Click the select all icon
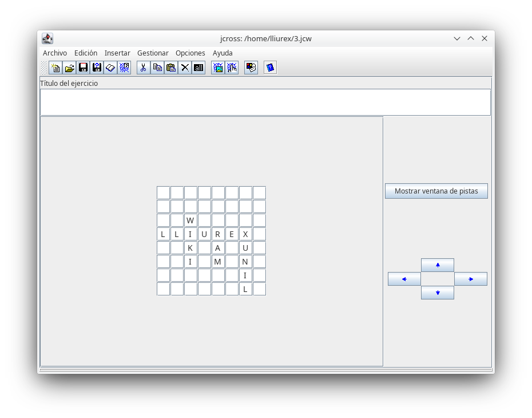Image resolution: width=532 pixels, height=418 pixels. click(198, 68)
